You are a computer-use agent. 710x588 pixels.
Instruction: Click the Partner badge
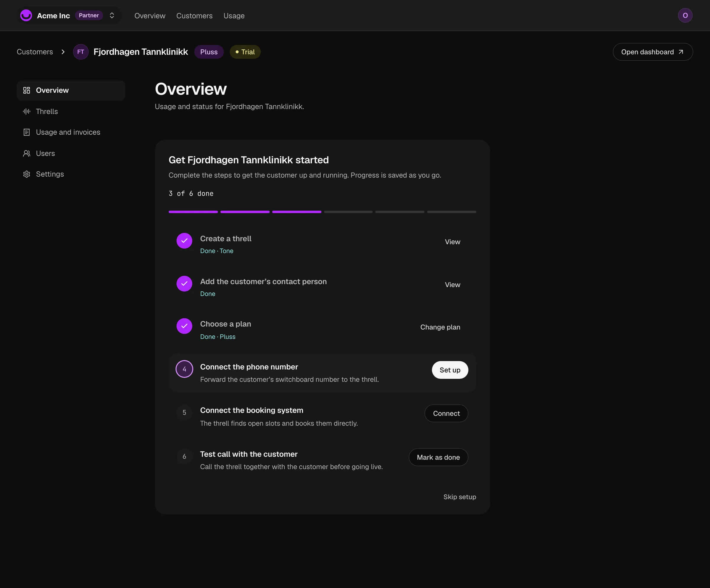tap(88, 16)
